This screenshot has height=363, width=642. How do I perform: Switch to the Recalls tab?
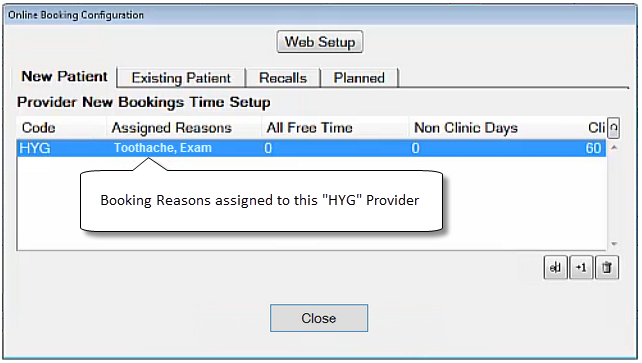click(283, 78)
